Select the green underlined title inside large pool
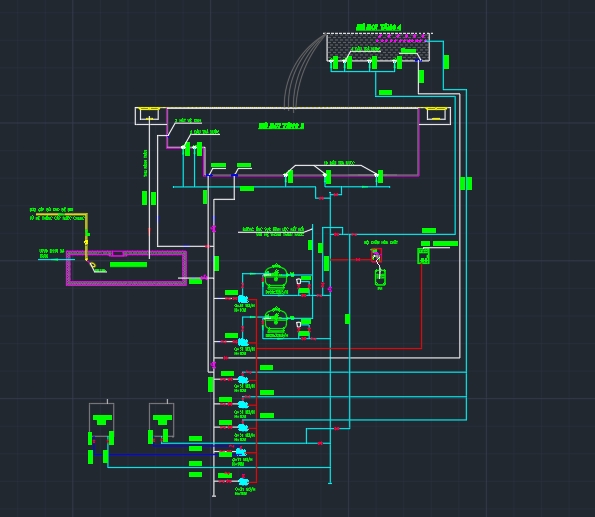This screenshot has height=517, width=595. click(x=281, y=126)
